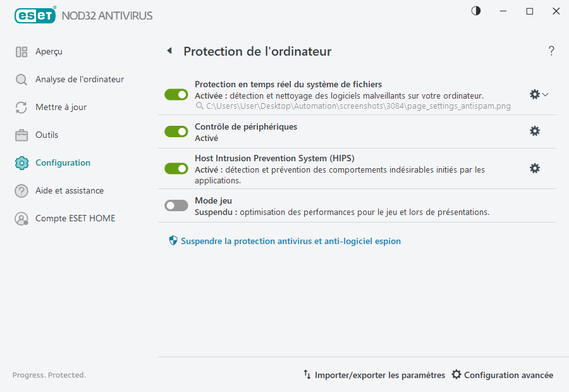Click the Mettre à jour refresh icon

coord(21,107)
